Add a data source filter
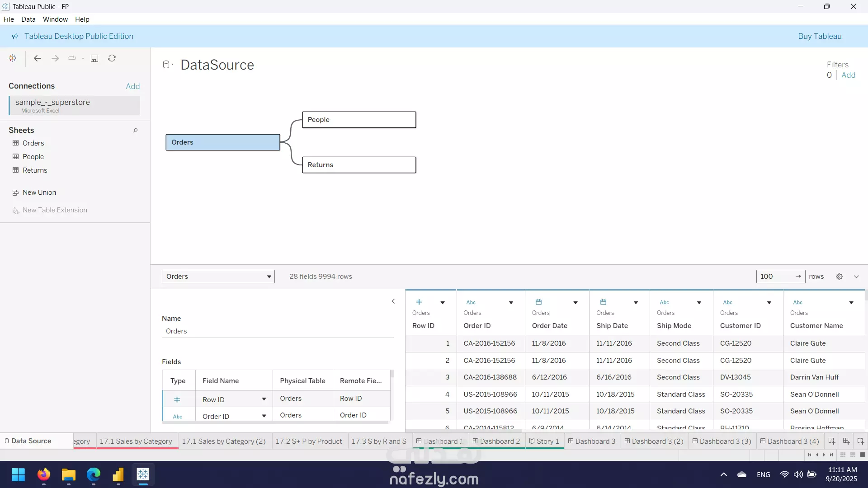 tap(848, 75)
